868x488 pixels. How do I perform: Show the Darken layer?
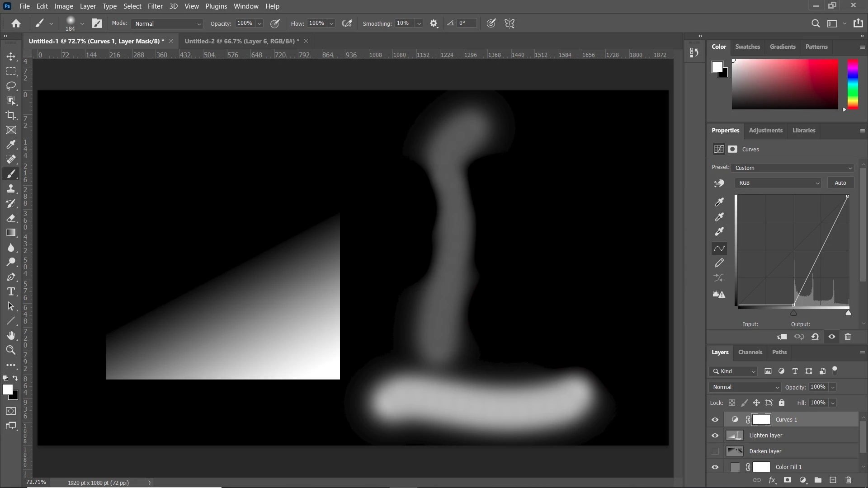coord(715,451)
